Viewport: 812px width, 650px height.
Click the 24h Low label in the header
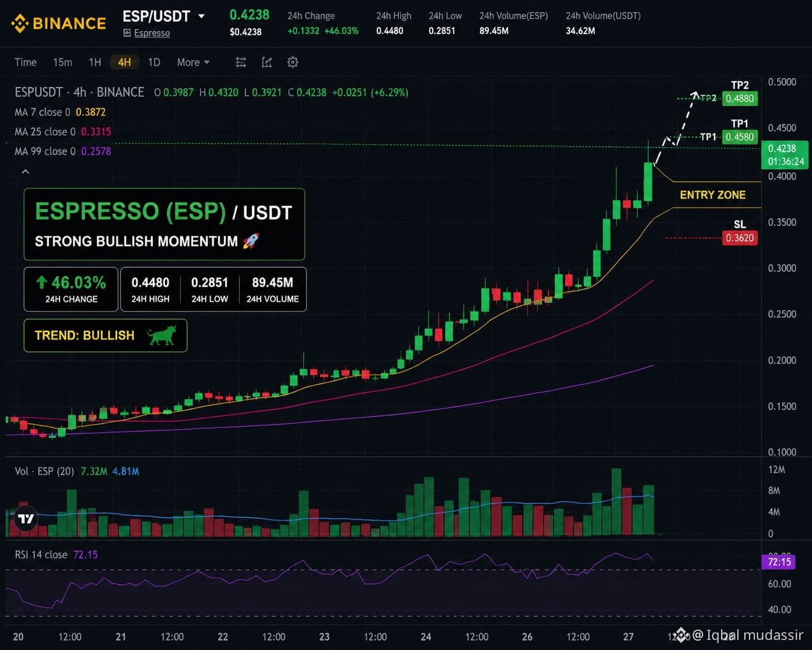445,16
